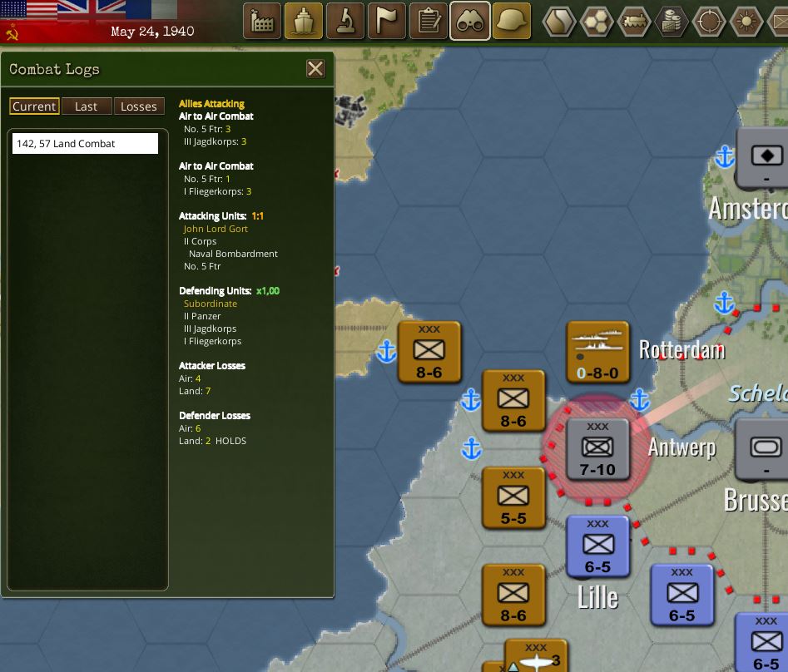Click the anchor left of the 5-5 corps area
The image size is (788, 672).
472,448
